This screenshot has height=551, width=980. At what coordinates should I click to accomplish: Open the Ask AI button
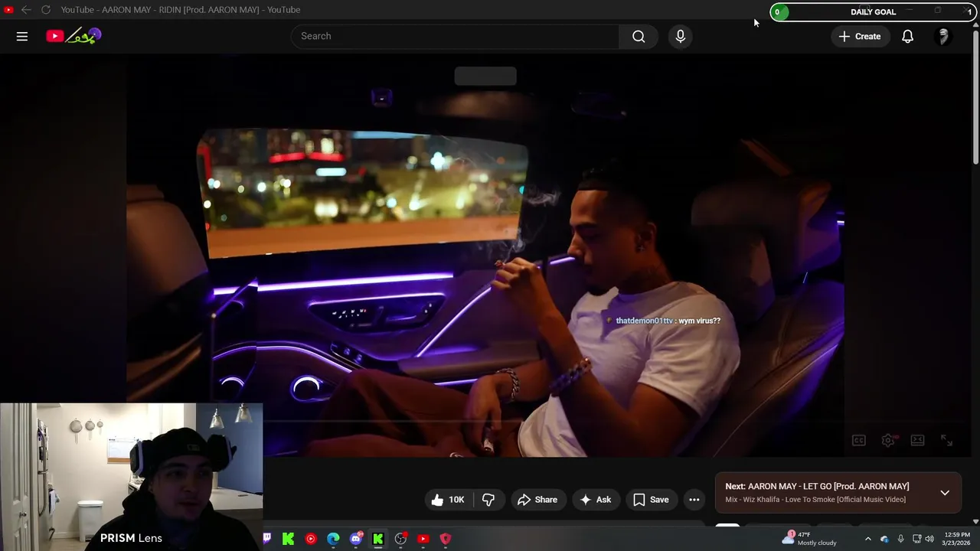click(x=596, y=500)
